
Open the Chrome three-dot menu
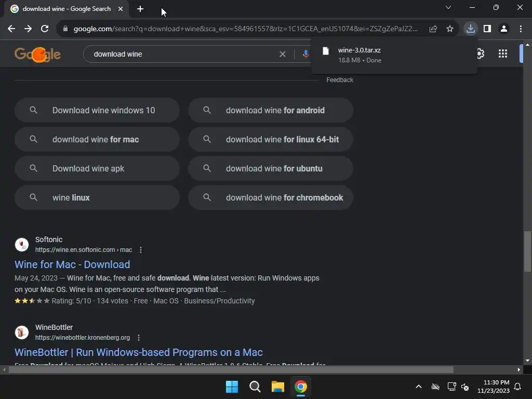521,29
